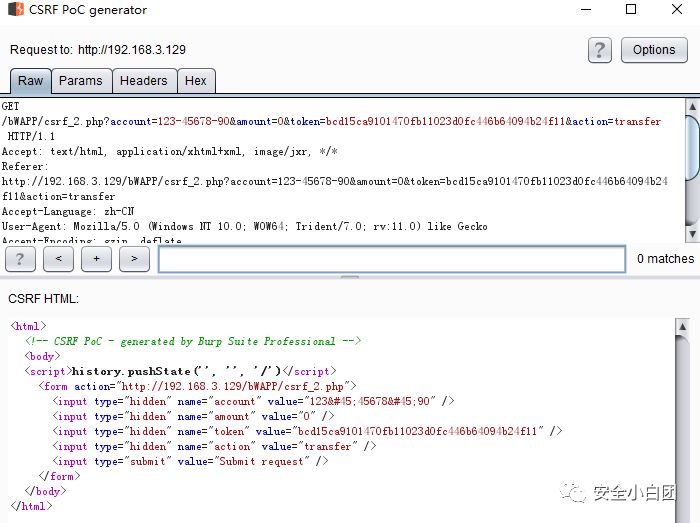Click the form action line in the HTML
This screenshot has width=700, height=523.
point(197,386)
